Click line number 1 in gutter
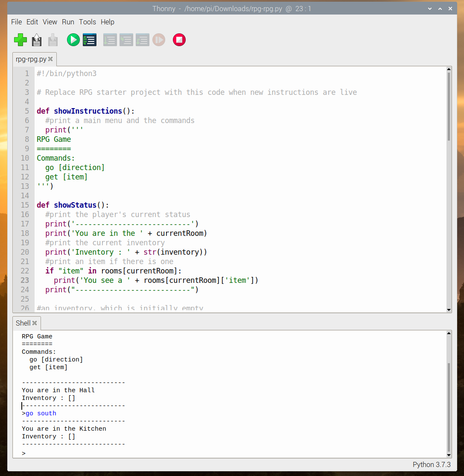Image resolution: width=464 pixels, height=476 pixels. (27, 73)
